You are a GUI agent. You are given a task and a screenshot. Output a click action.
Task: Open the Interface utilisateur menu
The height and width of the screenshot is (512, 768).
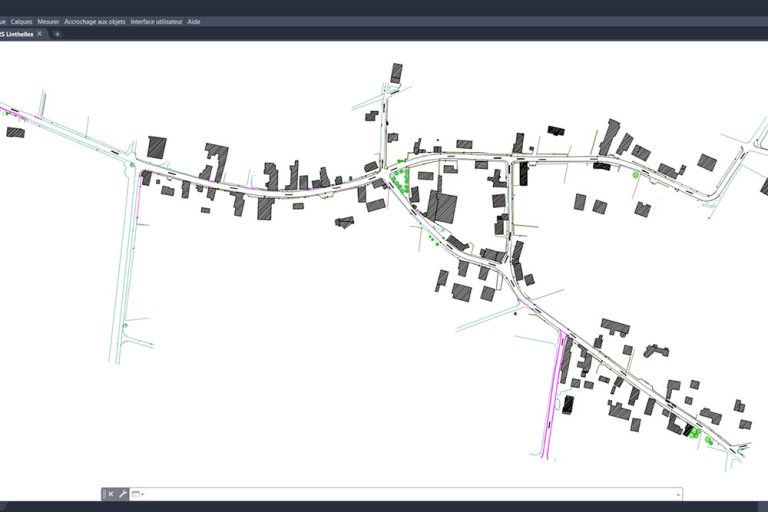click(156, 21)
